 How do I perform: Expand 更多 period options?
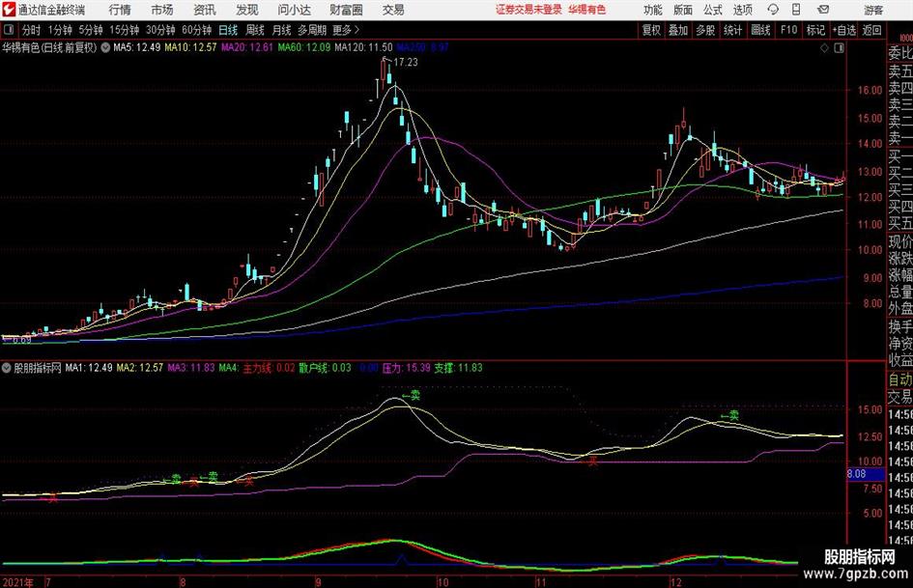[x=346, y=30]
